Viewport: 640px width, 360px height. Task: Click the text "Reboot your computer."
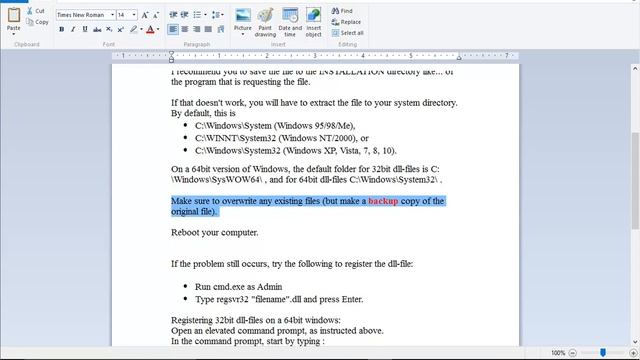215,233
